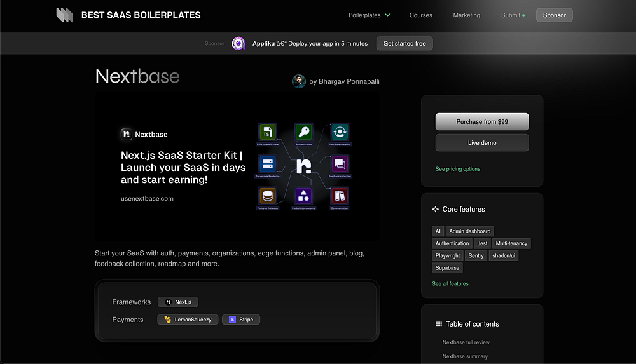This screenshot has width=636, height=364.
Task: Open the Boilerplates menu
Action: click(x=369, y=15)
